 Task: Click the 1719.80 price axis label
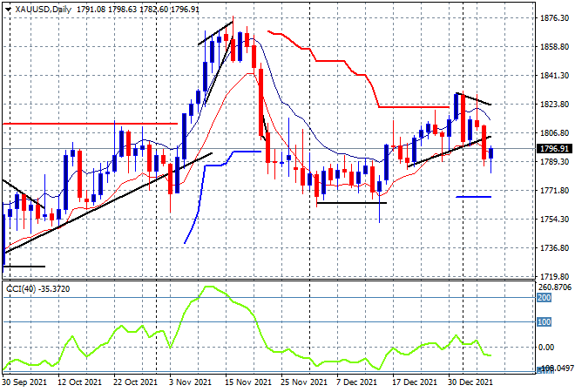click(x=554, y=276)
